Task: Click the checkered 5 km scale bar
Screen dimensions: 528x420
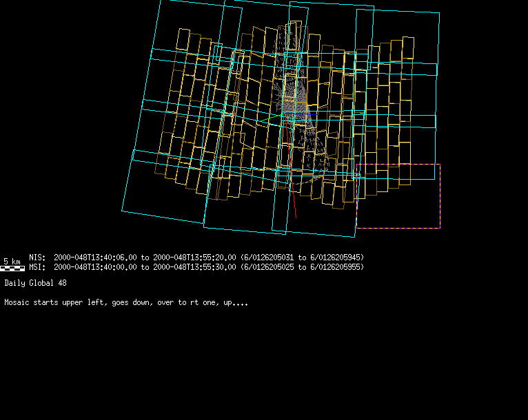Action: 12,268
